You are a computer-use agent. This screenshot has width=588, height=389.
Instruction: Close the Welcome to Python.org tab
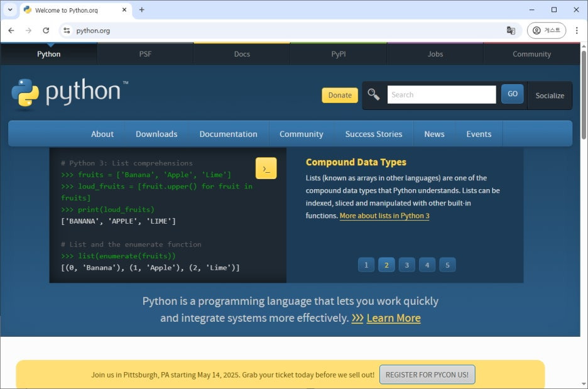[124, 10]
